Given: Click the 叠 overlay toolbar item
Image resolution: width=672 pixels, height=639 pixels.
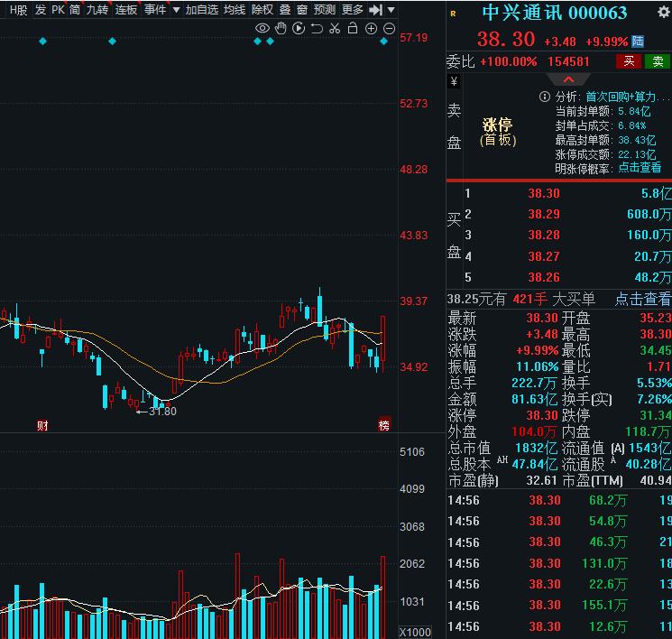Looking at the screenshot, I should (285, 10).
